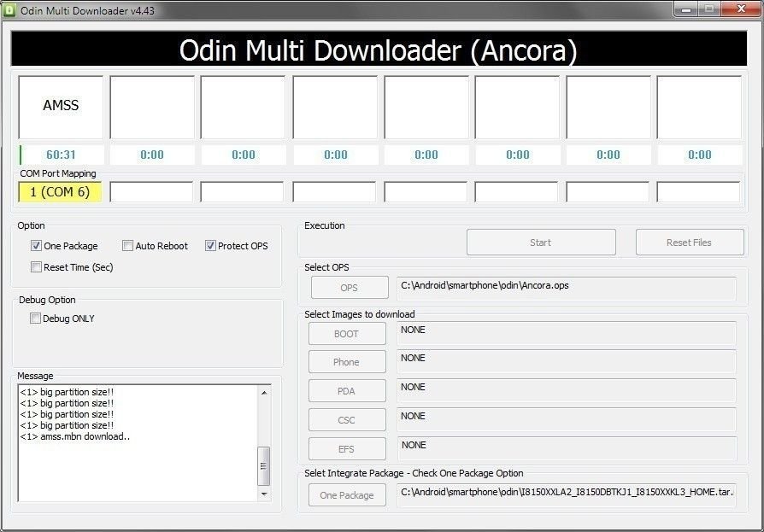
Task: Select the Ancora.ops path field
Action: point(567,288)
